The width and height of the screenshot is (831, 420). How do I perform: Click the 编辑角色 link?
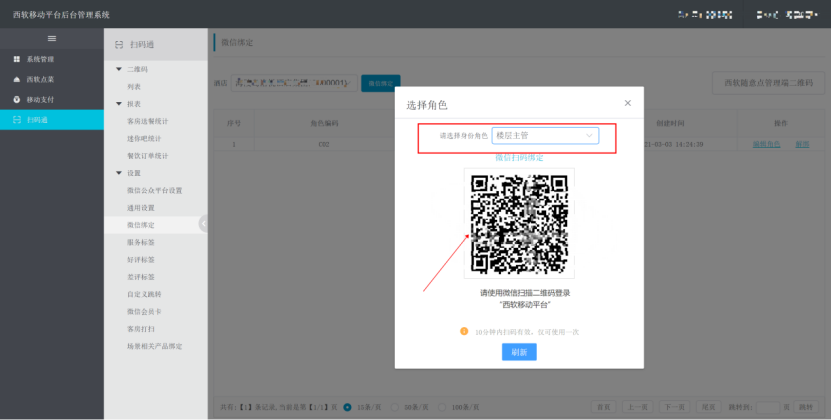(x=766, y=144)
